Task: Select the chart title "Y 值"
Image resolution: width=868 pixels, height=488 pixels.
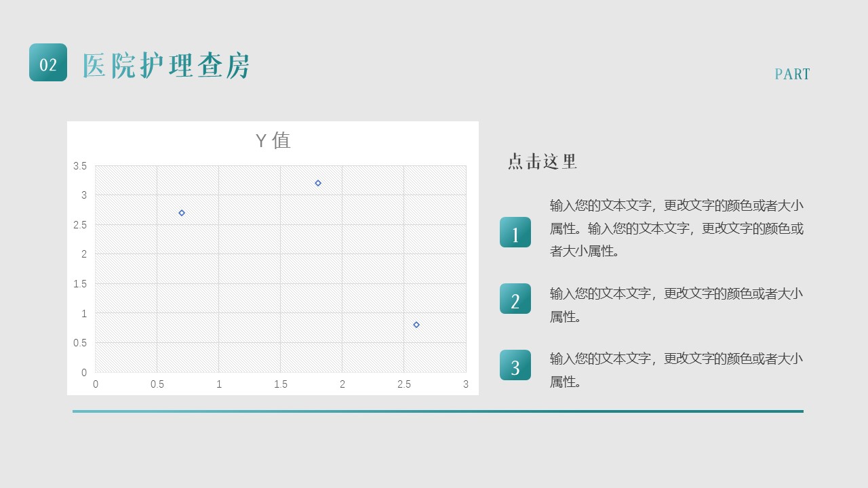Action: tap(273, 140)
